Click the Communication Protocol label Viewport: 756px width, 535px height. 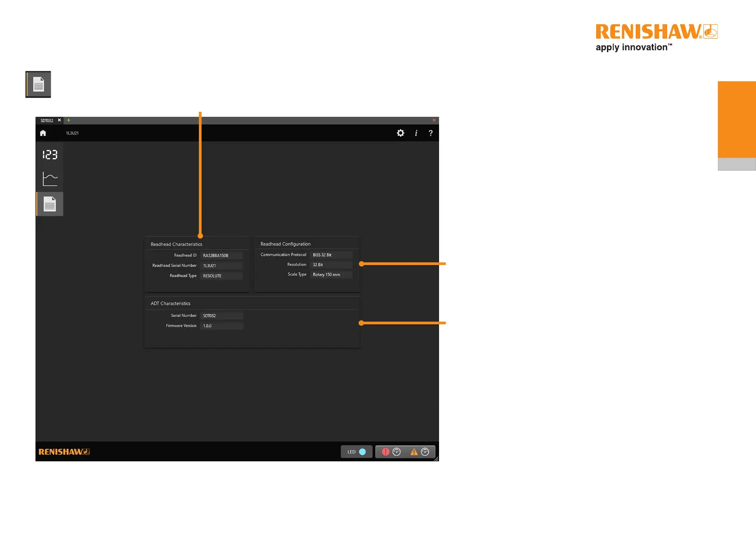[x=283, y=255]
